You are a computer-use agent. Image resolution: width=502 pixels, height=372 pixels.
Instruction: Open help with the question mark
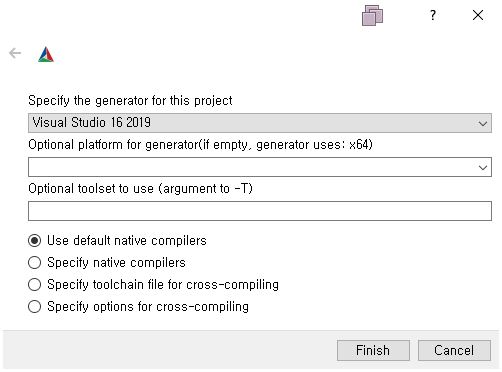(432, 15)
